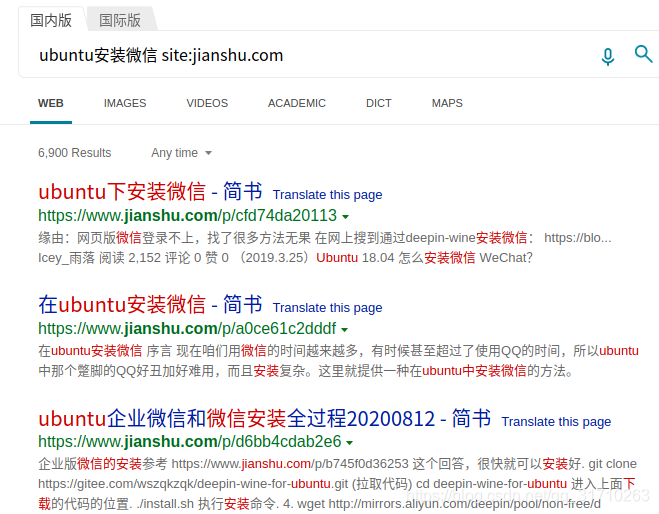The image size is (659, 514).
Task: Translate the ubuntu企业微信 result page
Action: (556, 422)
